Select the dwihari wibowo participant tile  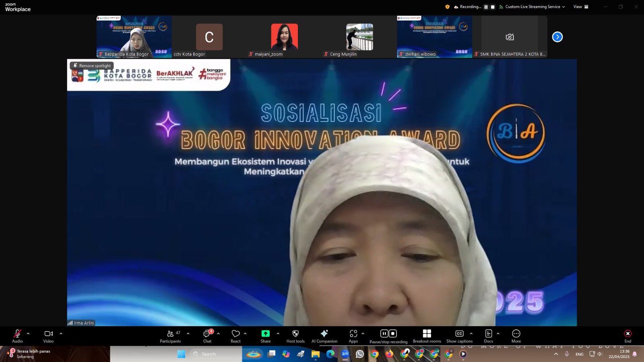[435, 37]
